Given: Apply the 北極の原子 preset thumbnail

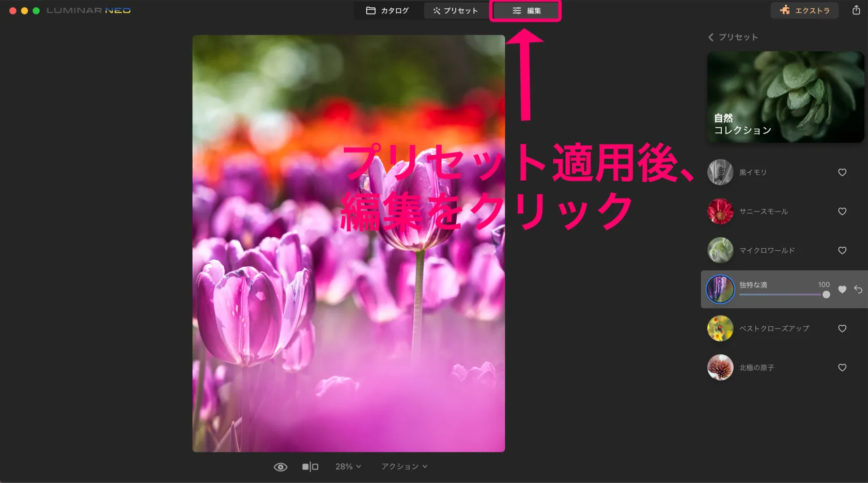Looking at the screenshot, I should click(720, 368).
